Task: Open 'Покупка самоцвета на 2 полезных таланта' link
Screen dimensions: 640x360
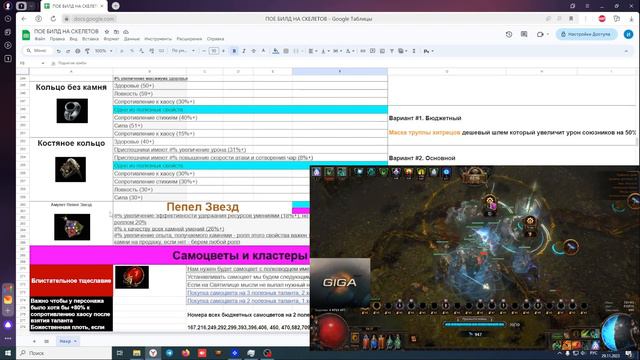Action: point(248,301)
